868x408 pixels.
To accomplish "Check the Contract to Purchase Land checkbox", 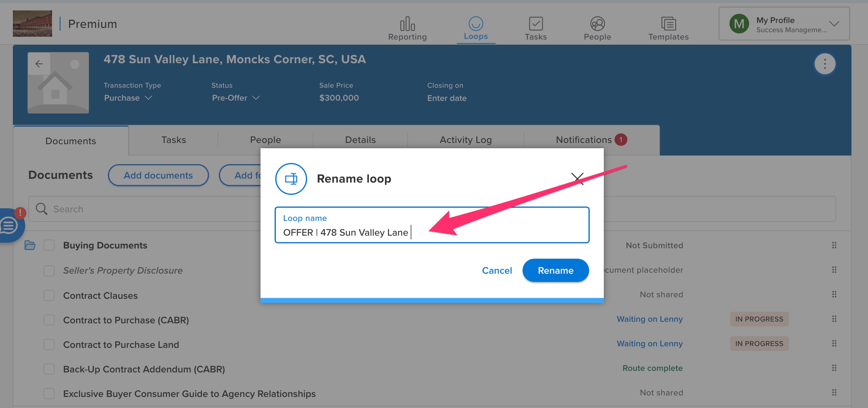I will coord(49,344).
